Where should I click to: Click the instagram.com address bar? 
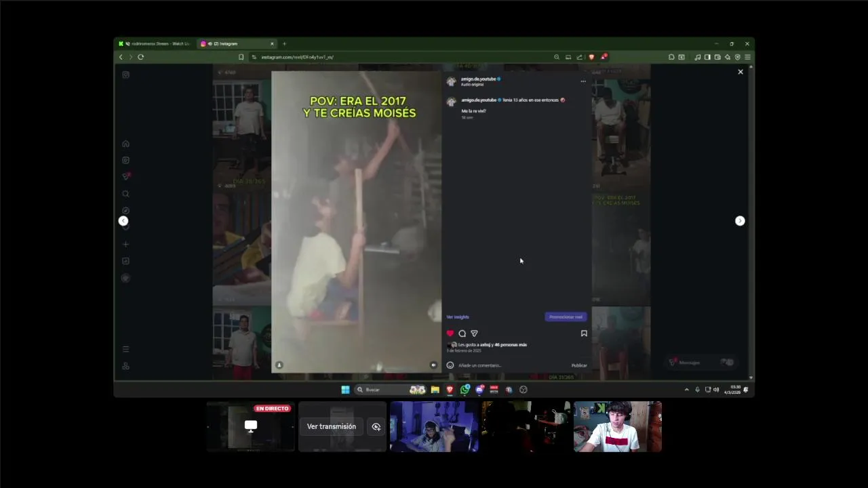400,57
